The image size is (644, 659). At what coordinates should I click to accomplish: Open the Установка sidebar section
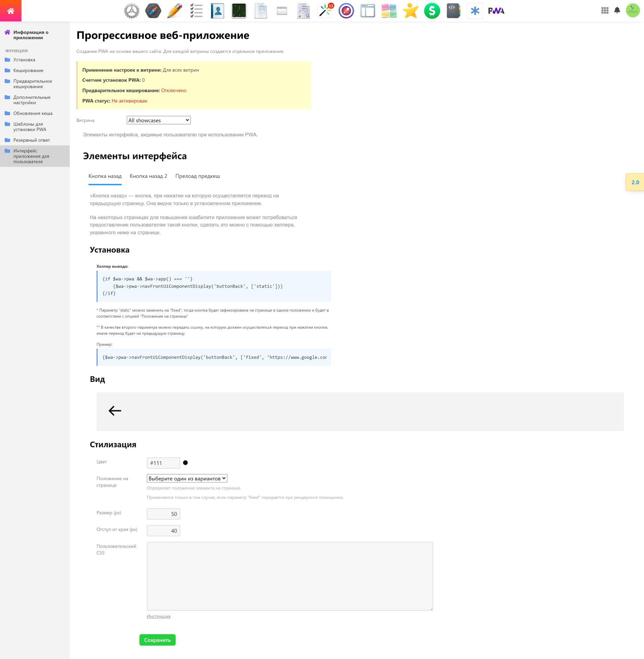[x=35, y=60]
